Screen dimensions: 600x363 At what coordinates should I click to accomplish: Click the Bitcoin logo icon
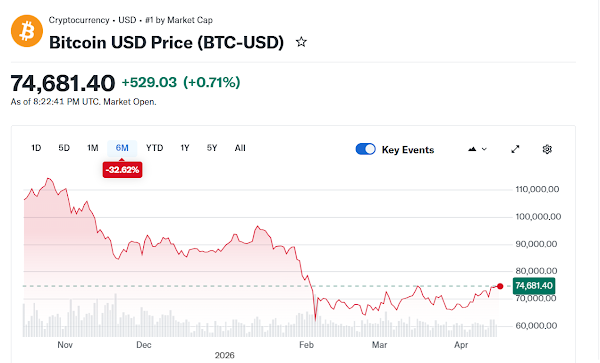27,31
